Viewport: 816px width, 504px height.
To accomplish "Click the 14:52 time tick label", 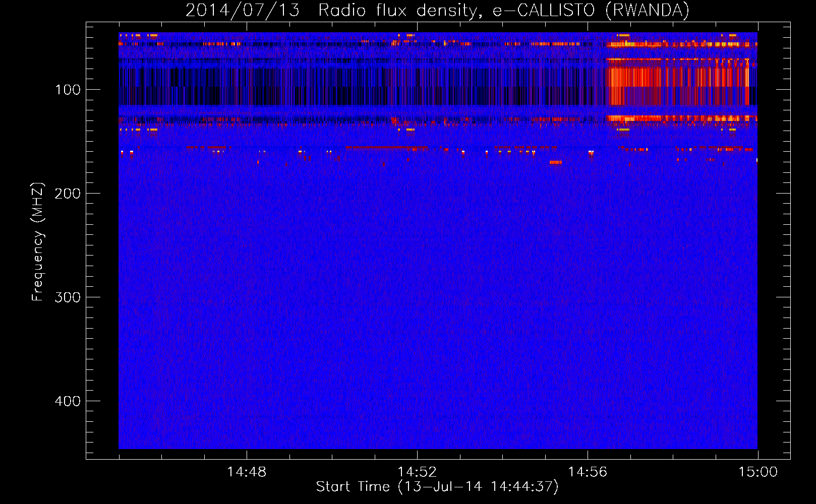I will [x=417, y=472].
